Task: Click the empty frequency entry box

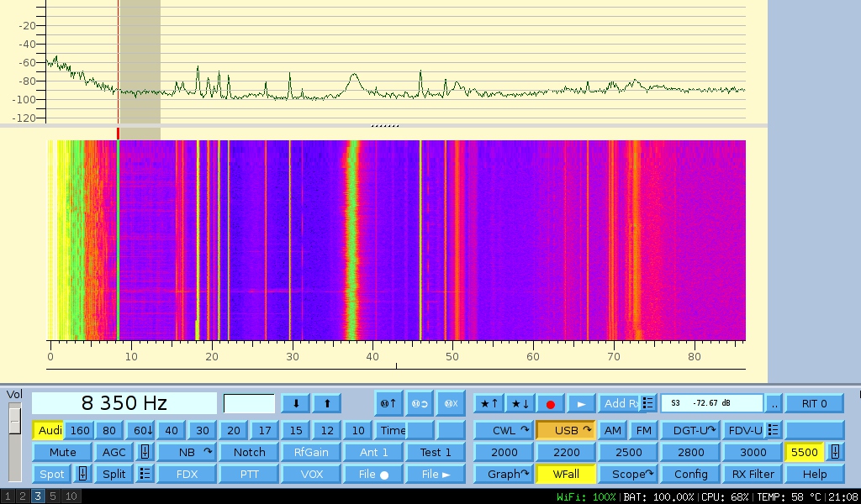Action: (249, 404)
